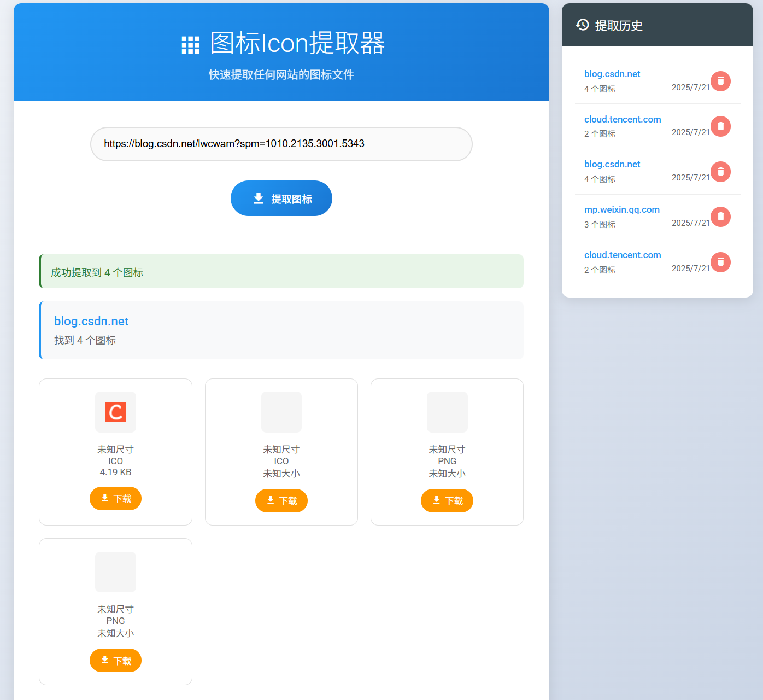Screen dimensions: 763x700
Task: Click the 提取历史 panel heading
Action: pyautogui.click(x=619, y=25)
